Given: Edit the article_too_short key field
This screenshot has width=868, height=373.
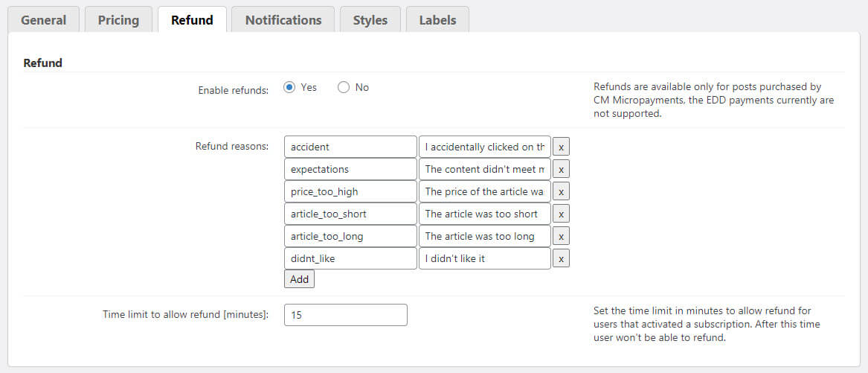Looking at the screenshot, I should pyautogui.click(x=350, y=214).
